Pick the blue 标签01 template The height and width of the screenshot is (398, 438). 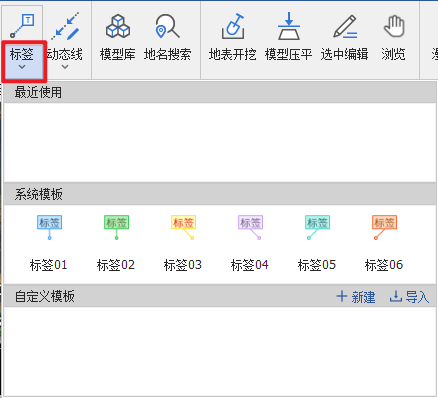pos(49,243)
